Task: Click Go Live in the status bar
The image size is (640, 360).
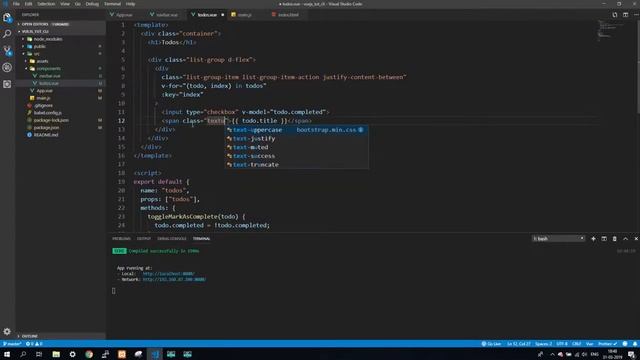Action: (491, 344)
